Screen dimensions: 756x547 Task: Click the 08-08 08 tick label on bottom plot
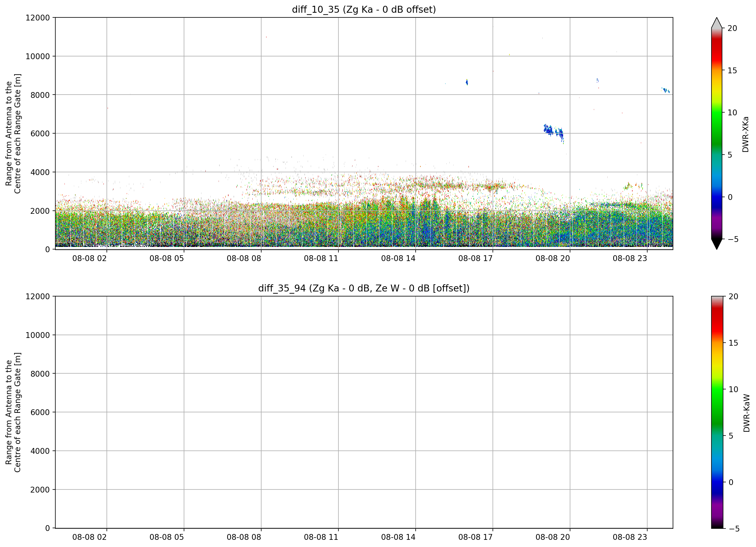click(244, 537)
